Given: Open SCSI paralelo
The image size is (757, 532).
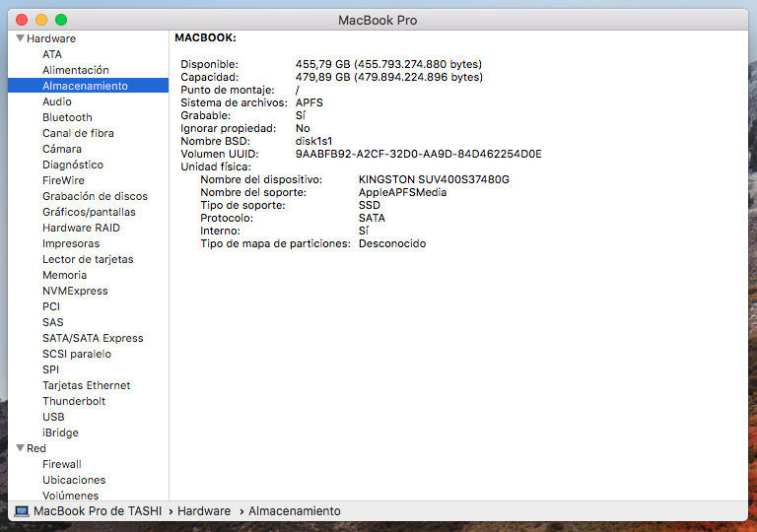Looking at the screenshot, I should 77,354.
